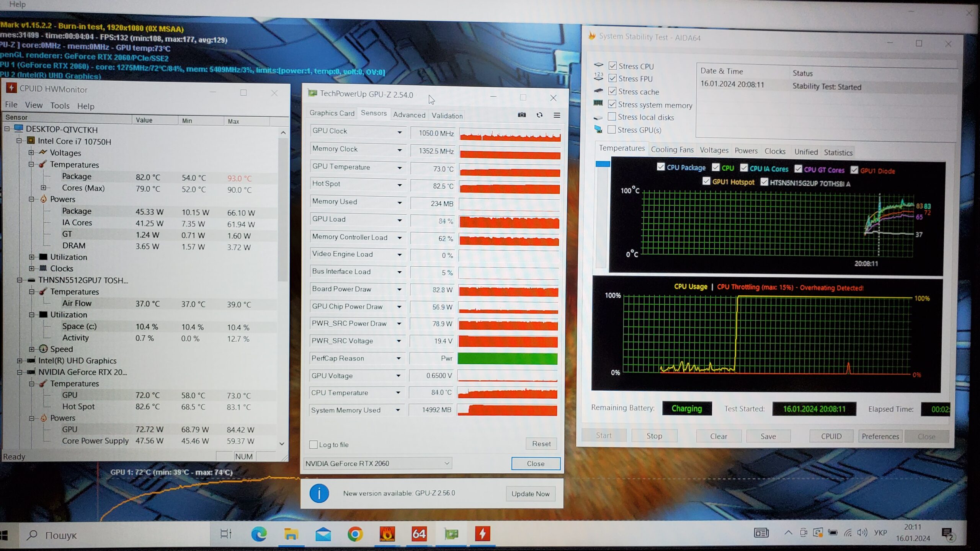Click GPU-Z refresh sensors icon
Screen dimensions: 980x551
pyautogui.click(x=539, y=115)
